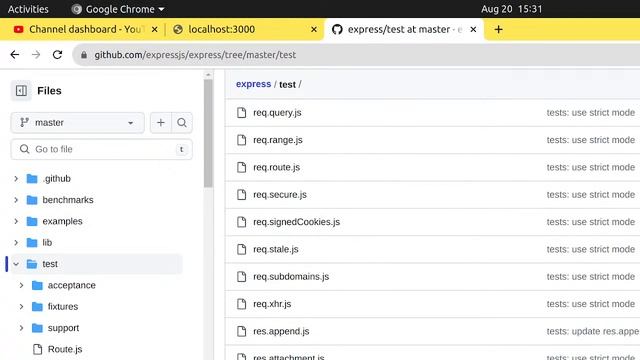Image resolution: width=640 pixels, height=360 pixels.
Task: Select the test folder in tree
Action: coord(50,264)
